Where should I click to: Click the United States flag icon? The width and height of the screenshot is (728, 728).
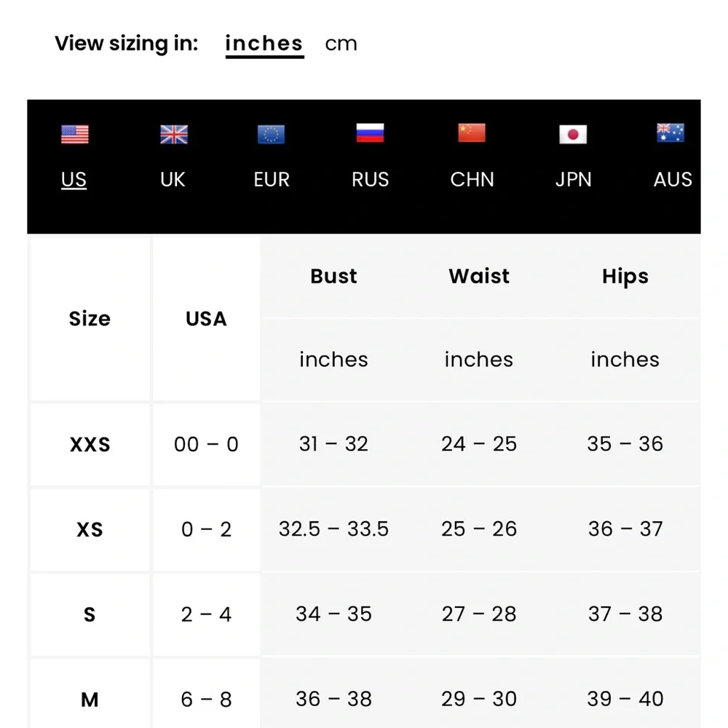tap(74, 135)
